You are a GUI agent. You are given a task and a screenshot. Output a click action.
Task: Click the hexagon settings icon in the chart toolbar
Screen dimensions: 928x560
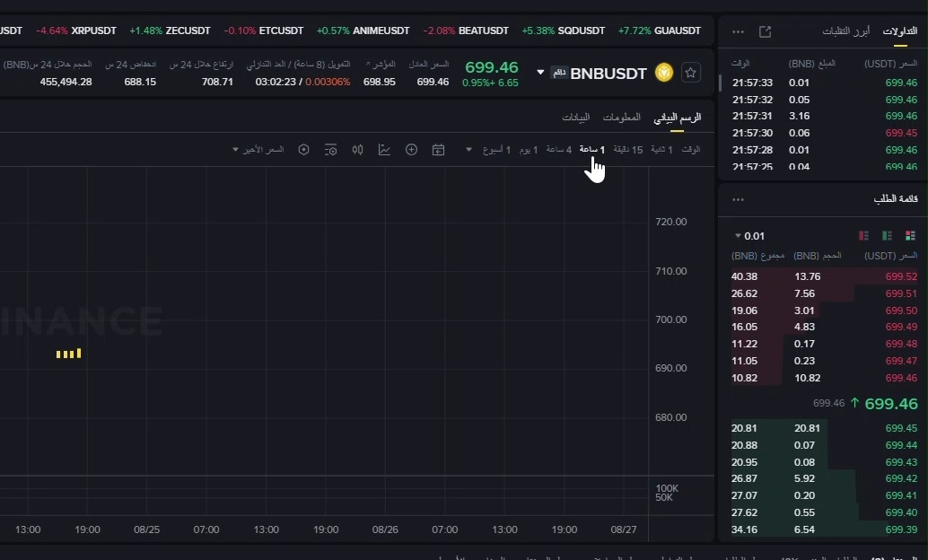(303, 150)
